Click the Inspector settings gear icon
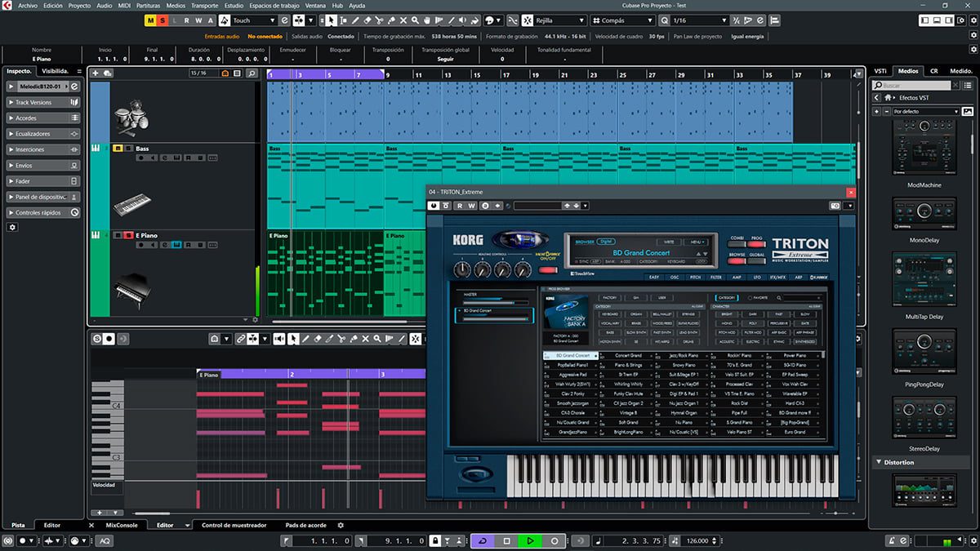This screenshot has width=980, height=551. coord(12,227)
